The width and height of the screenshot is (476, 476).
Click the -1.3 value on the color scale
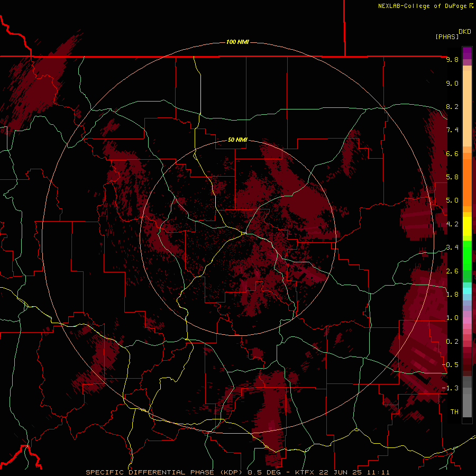(451, 388)
